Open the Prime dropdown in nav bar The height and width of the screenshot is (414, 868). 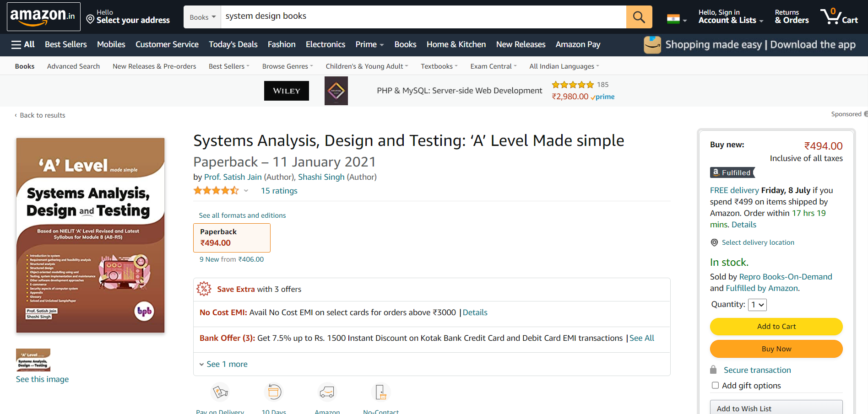369,44
